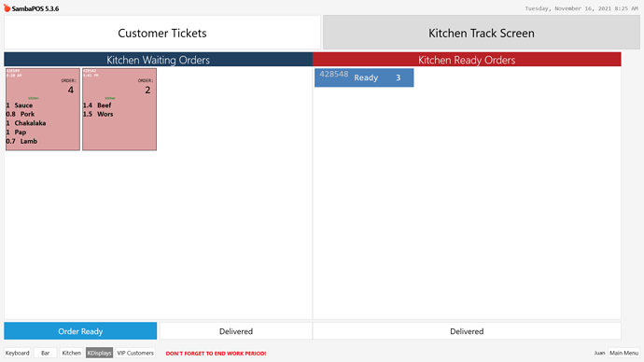Mark selected order as Order Ready
644x362 pixels.
click(80, 331)
